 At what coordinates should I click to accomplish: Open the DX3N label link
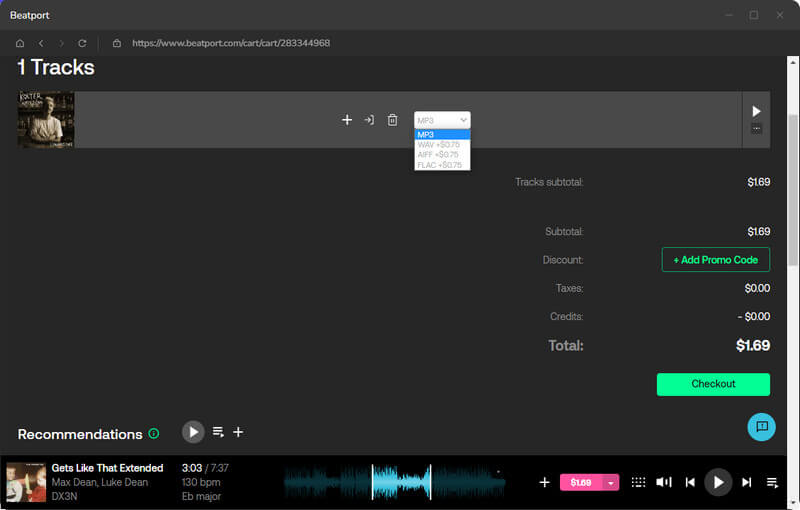point(64,496)
